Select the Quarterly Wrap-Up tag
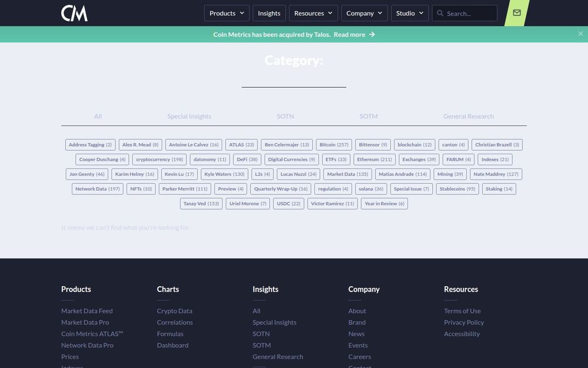This screenshot has width=588, height=368. [x=281, y=189]
